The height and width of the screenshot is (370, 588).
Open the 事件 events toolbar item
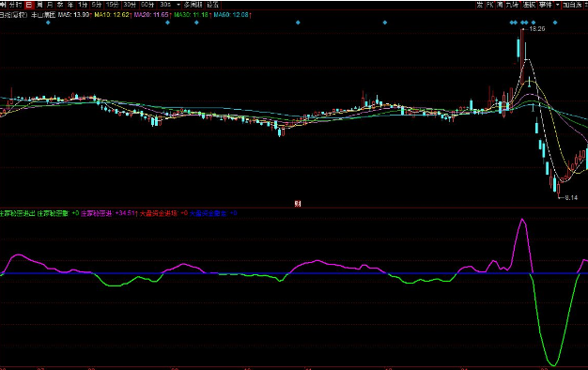(546, 5)
